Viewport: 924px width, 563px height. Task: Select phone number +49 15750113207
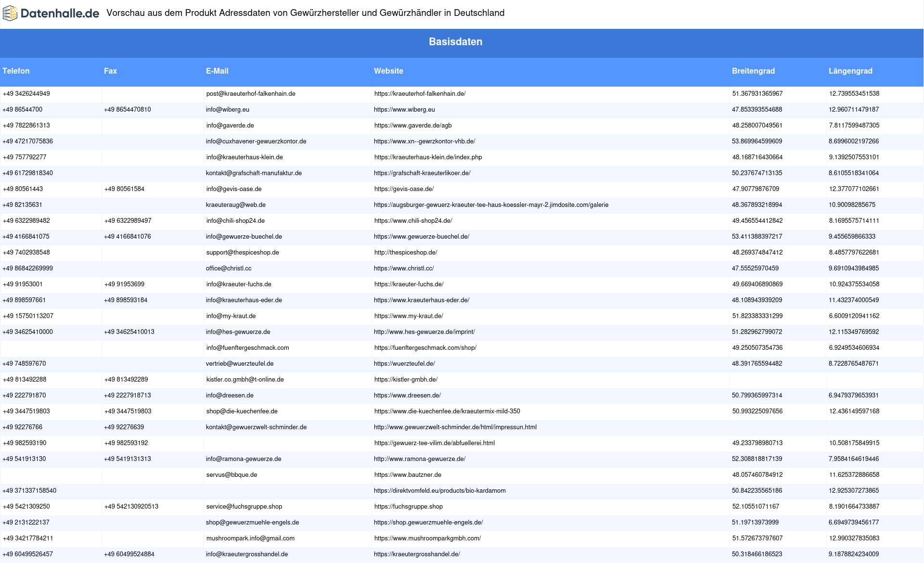(x=28, y=316)
